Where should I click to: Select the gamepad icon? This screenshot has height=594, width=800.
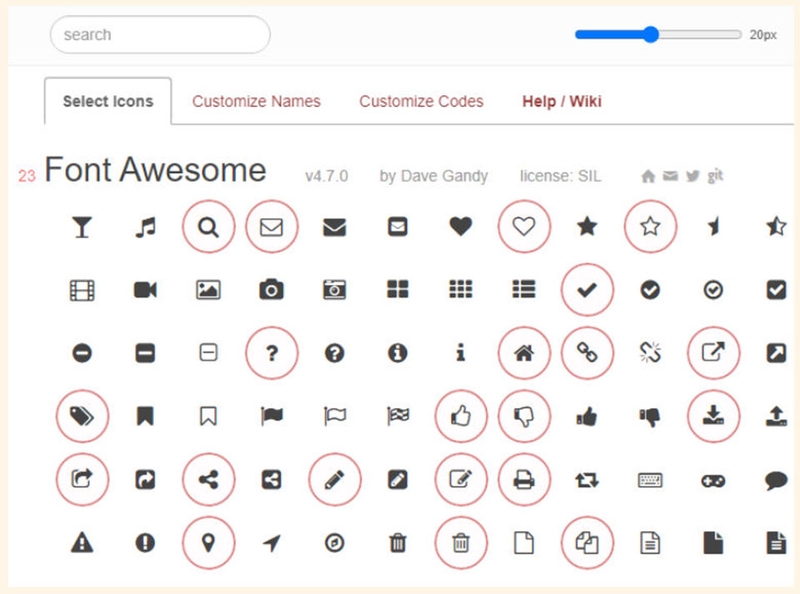click(x=713, y=481)
